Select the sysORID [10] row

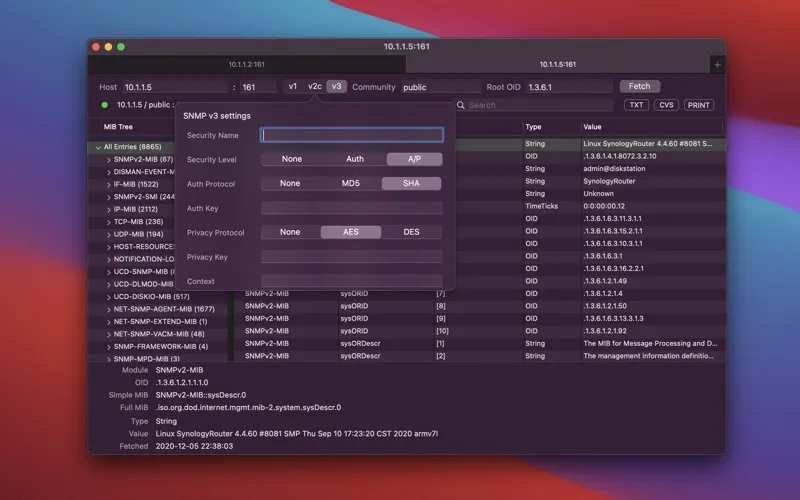click(480, 331)
